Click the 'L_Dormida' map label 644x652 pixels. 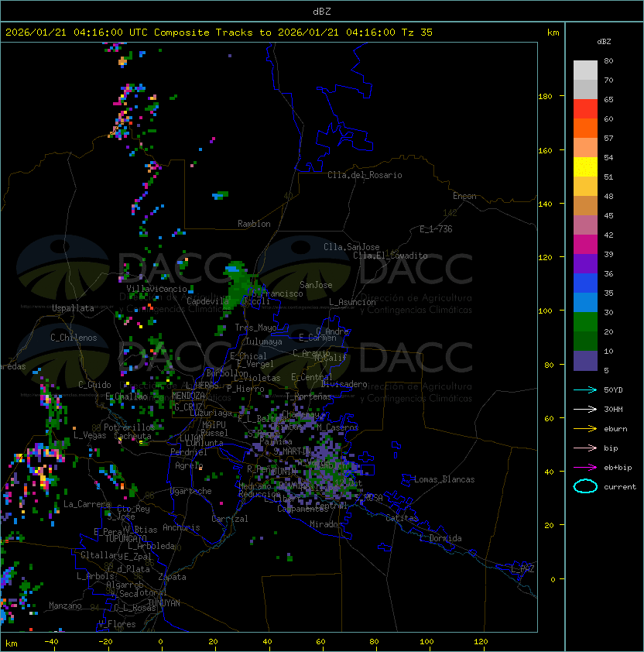pos(440,538)
